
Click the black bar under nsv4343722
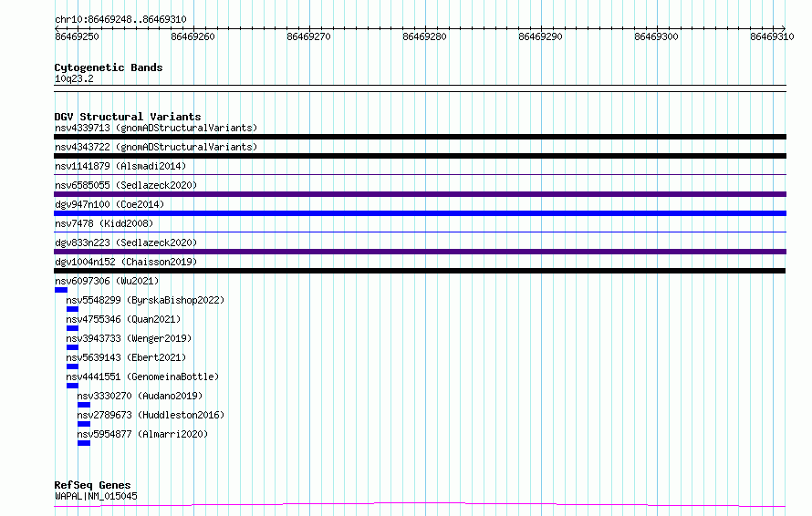[x=420, y=156]
